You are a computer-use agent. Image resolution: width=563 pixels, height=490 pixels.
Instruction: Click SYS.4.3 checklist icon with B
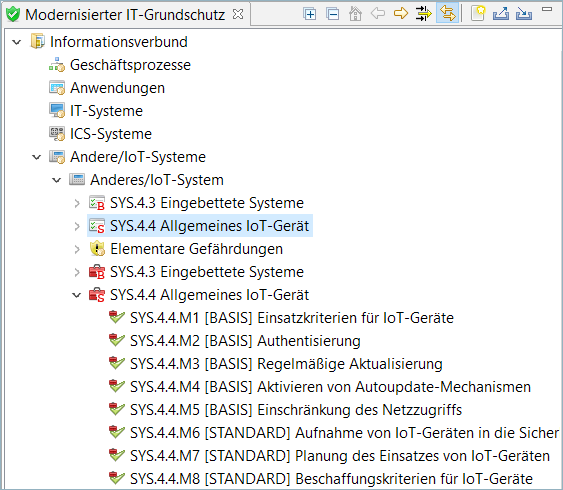point(97,203)
